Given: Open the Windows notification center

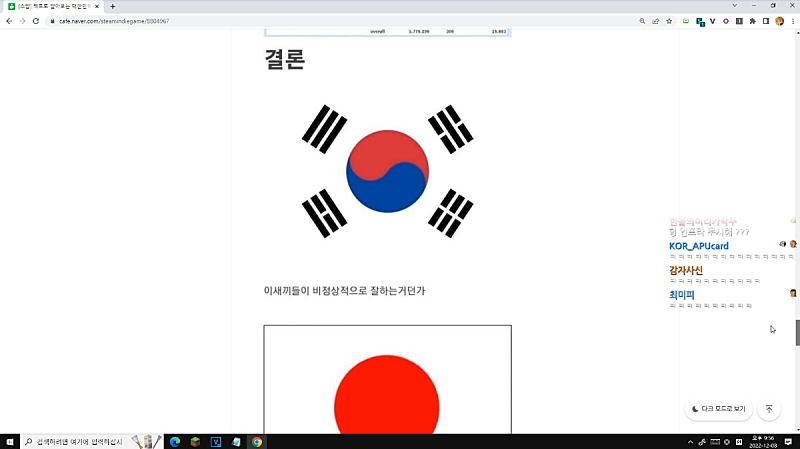Looking at the screenshot, I should pos(788,442).
